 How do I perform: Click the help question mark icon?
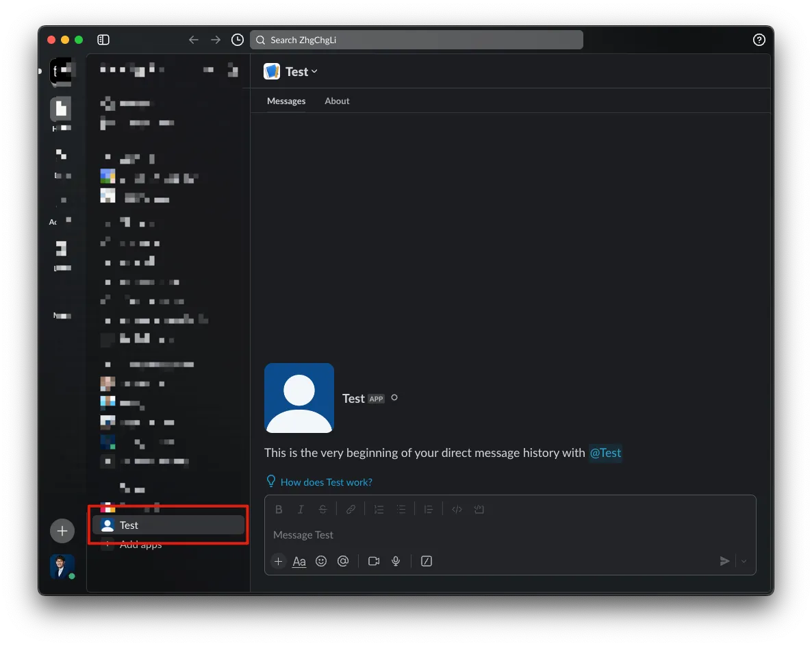click(x=759, y=40)
